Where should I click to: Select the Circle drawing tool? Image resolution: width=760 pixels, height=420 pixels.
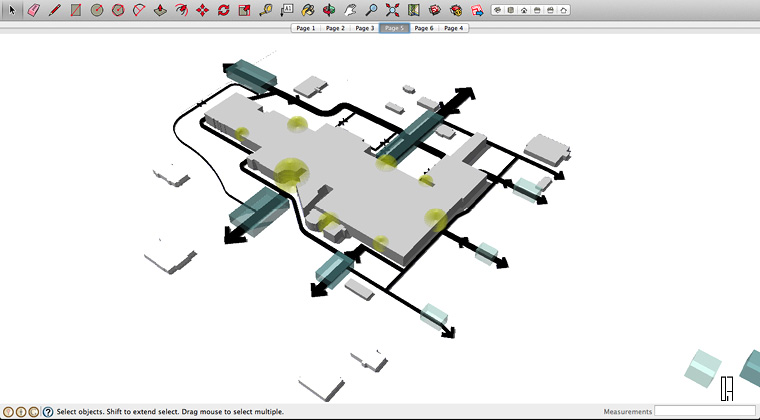click(97, 10)
